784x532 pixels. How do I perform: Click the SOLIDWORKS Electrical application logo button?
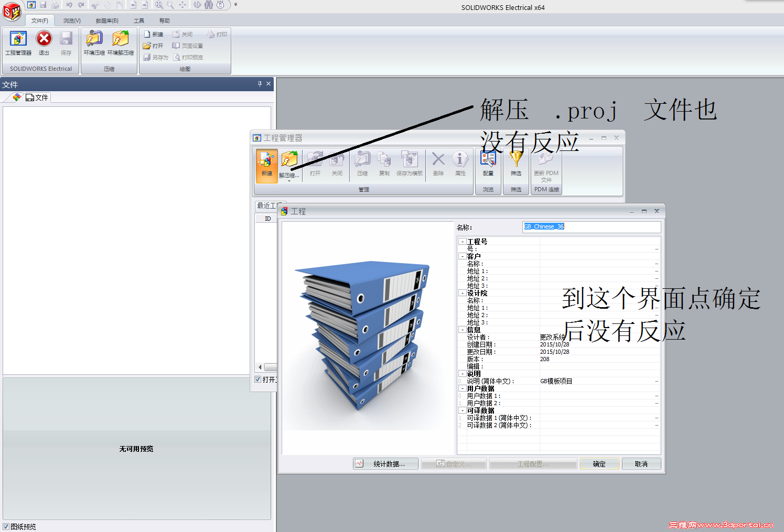tap(12, 11)
